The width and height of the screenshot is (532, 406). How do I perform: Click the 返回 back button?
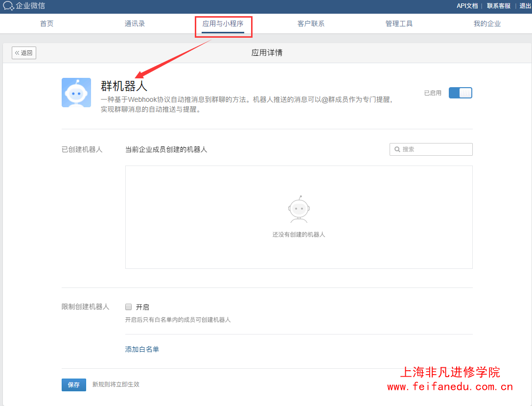tap(24, 53)
